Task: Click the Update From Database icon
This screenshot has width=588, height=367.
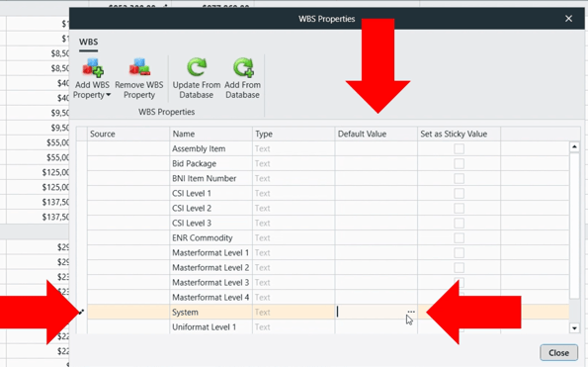Action: pyautogui.click(x=197, y=67)
